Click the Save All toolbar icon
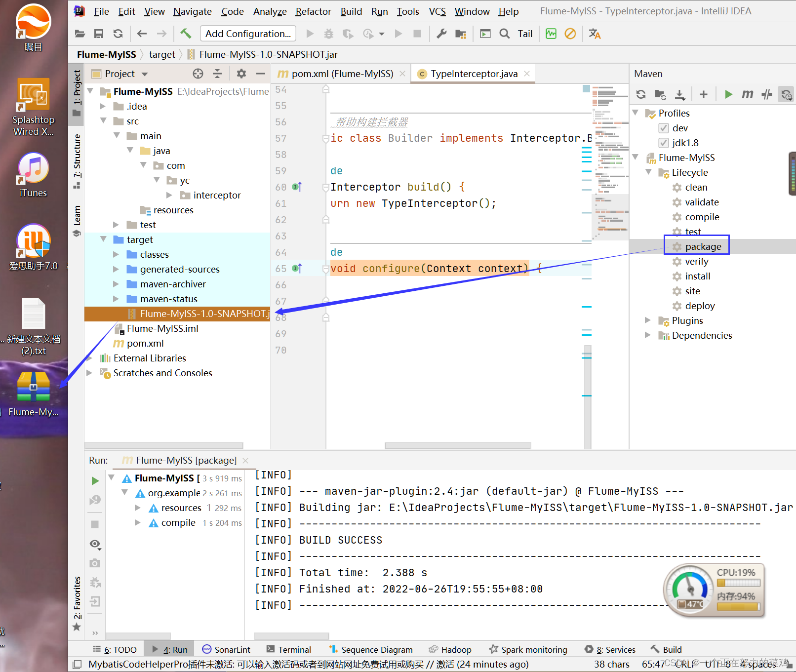 click(x=99, y=34)
